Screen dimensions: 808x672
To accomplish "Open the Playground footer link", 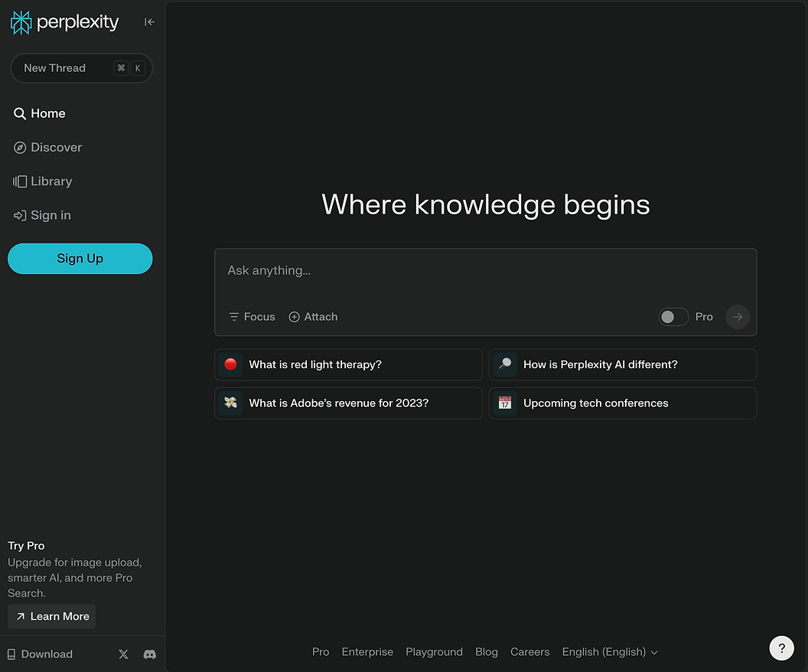I will point(434,652).
